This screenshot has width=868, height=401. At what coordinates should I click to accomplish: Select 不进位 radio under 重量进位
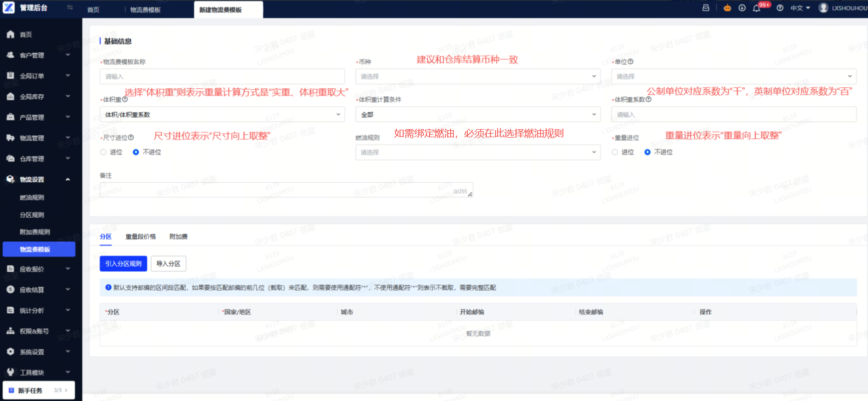[x=647, y=152]
